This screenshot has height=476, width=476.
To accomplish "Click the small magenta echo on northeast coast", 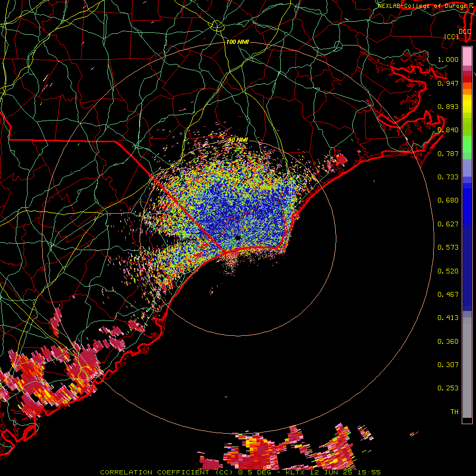I will tap(341, 159).
